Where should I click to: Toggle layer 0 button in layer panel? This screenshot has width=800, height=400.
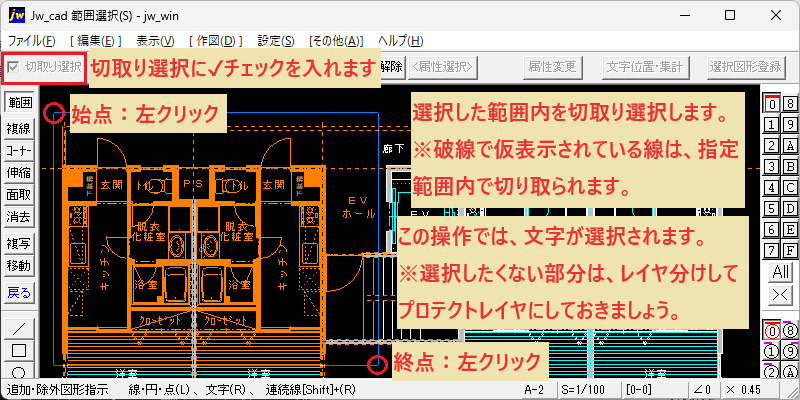[x=771, y=104]
